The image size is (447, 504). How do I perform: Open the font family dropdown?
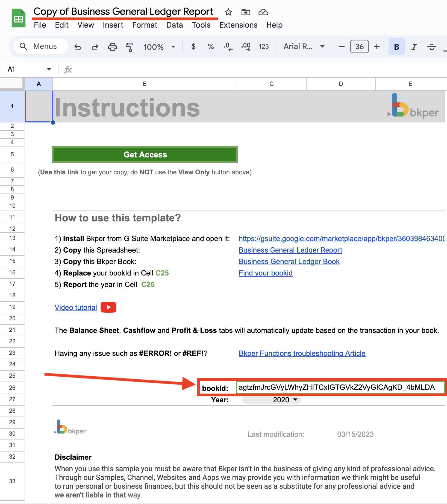(x=322, y=46)
